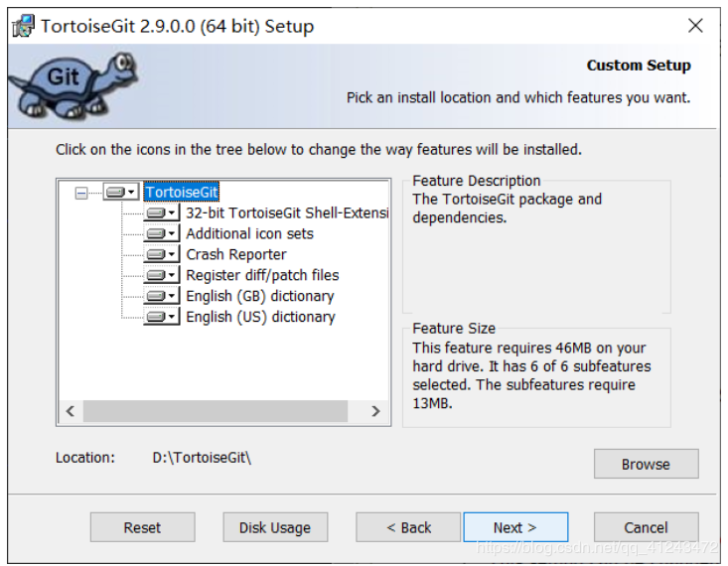Cancel the TortoiseGit setup
The image size is (728, 566).
pos(646,527)
